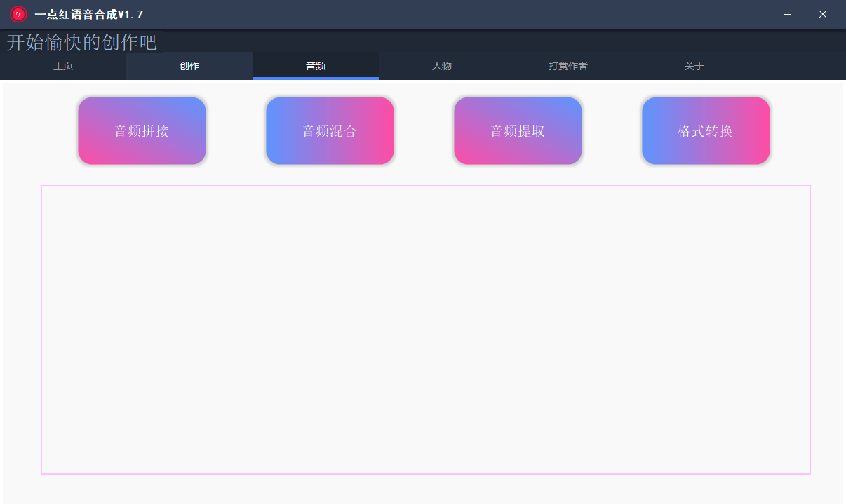The width and height of the screenshot is (846, 504).
Task: Show the 关于 tab
Action: pos(694,66)
